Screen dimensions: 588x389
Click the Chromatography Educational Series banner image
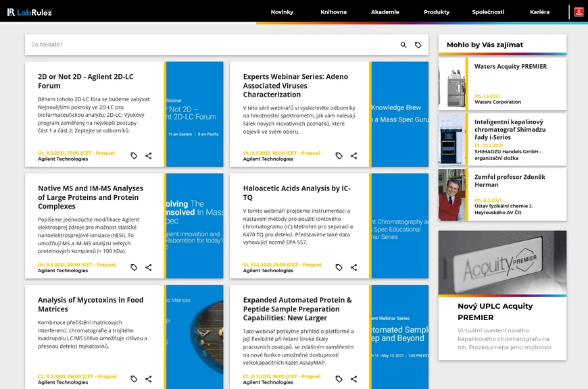pos(399,226)
